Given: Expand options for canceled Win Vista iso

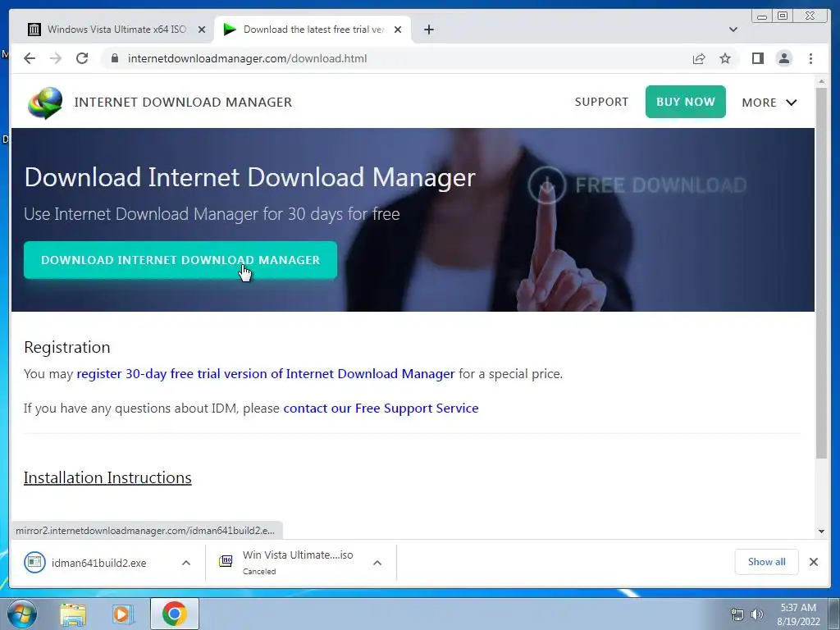Looking at the screenshot, I should [x=377, y=563].
